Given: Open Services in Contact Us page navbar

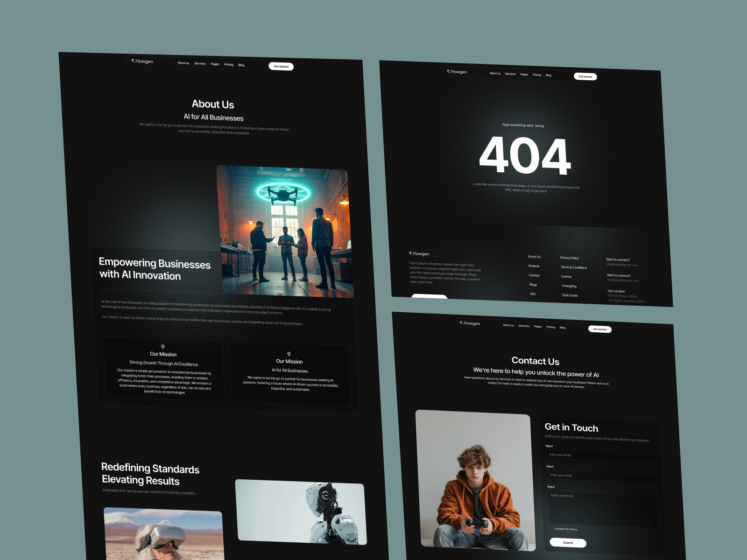Looking at the screenshot, I should pos(524,326).
